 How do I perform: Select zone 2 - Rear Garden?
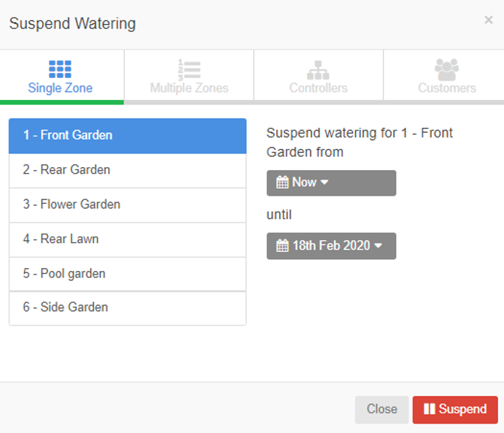[x=128, y=170]
